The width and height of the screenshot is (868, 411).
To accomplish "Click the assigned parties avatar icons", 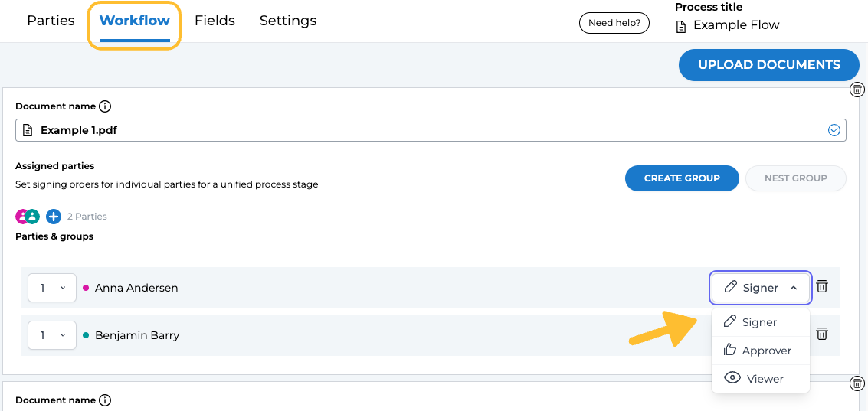I will (28, 217).
